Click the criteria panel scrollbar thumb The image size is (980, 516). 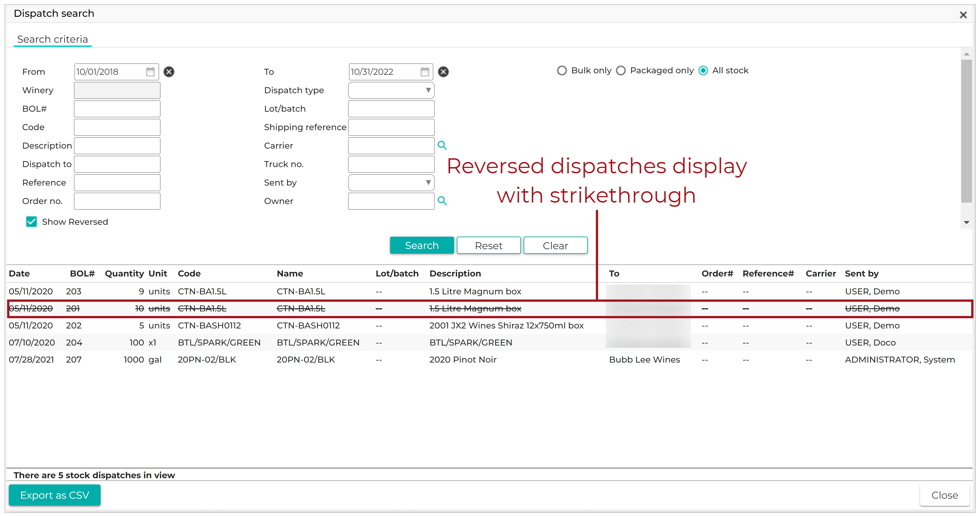pos(966,131)
